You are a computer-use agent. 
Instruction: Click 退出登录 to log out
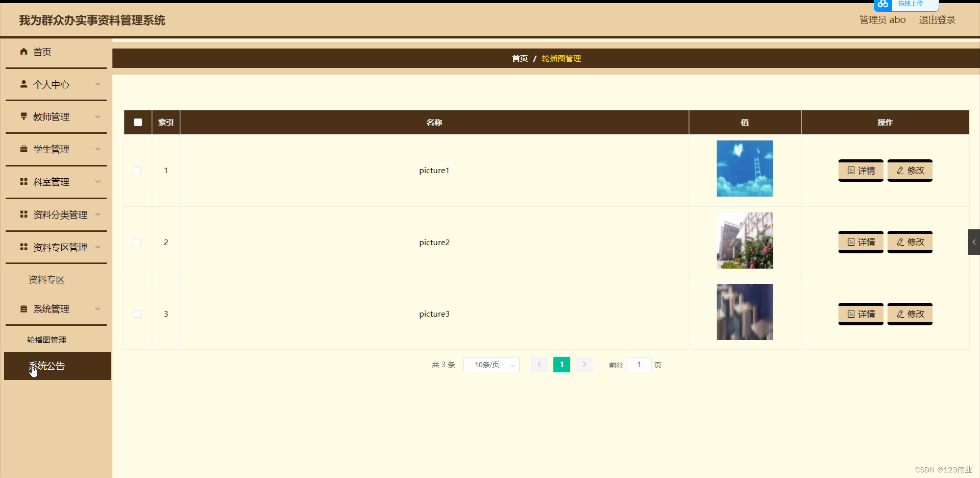coord(937,19)
